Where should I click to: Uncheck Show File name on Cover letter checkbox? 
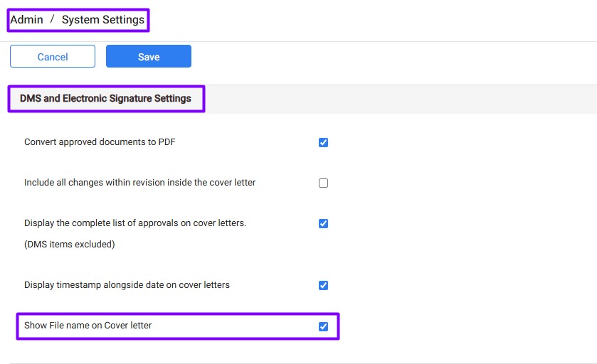coord(323,326)
